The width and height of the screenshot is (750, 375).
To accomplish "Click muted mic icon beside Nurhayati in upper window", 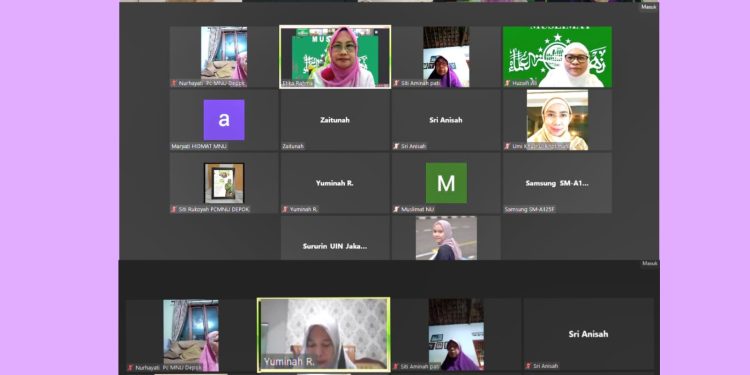I will coord(174,83).
